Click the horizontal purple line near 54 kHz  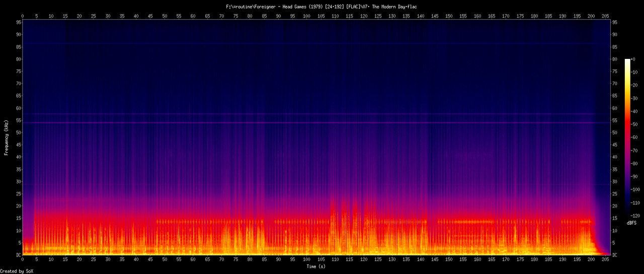[x=315, y=123]
